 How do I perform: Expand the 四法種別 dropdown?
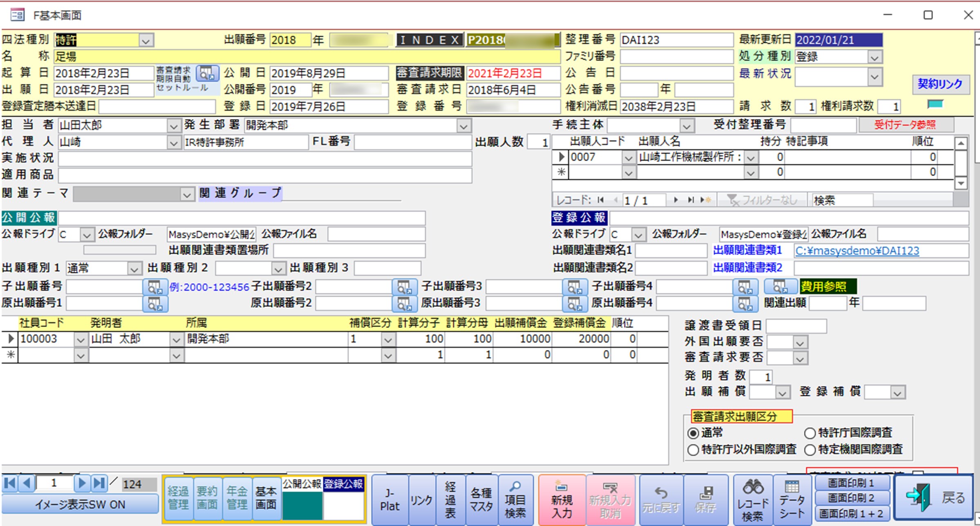145,40
